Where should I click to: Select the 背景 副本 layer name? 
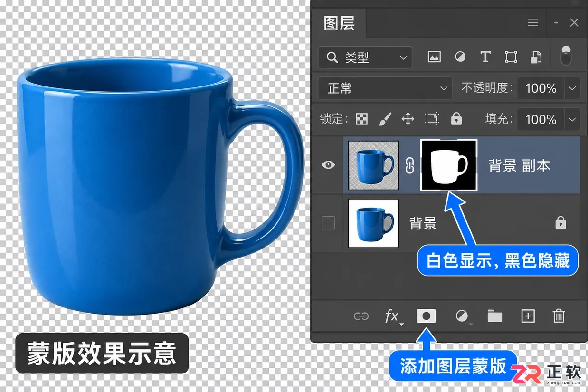[519, 165]
